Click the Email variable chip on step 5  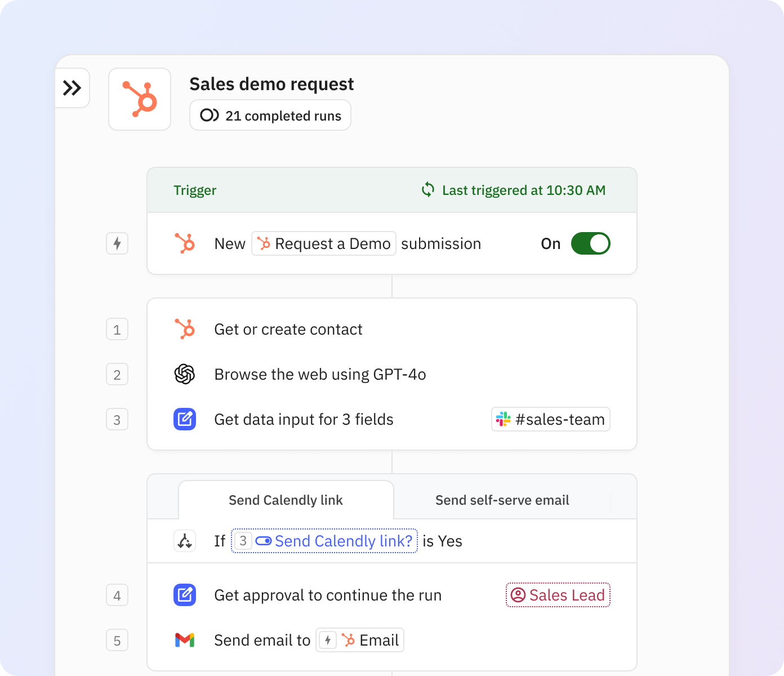coord(359,640)
